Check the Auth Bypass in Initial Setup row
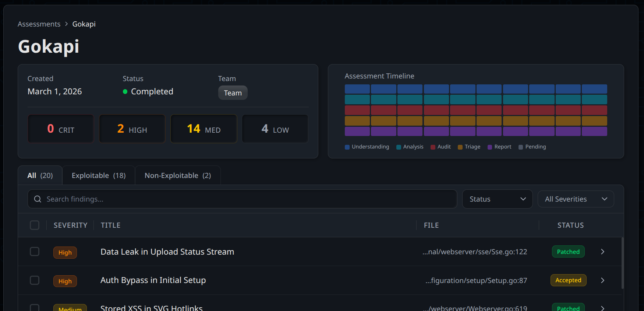This screenshot has width=644, height=311. coord(35,280)
